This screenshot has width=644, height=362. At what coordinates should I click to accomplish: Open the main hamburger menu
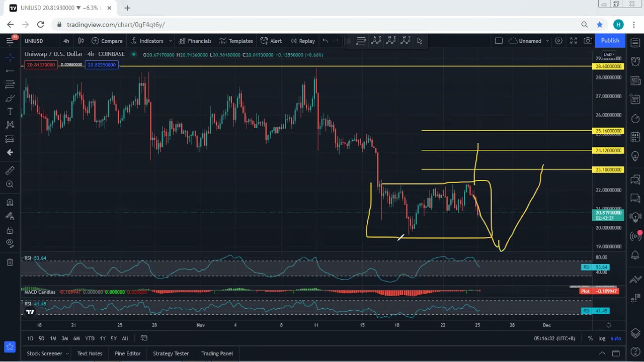point(10,41)
